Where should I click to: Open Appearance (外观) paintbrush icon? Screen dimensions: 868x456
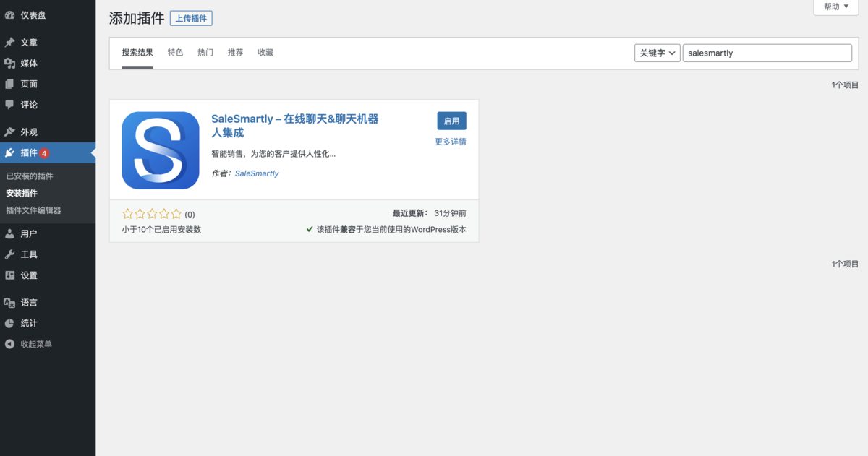tap(9, 132)
